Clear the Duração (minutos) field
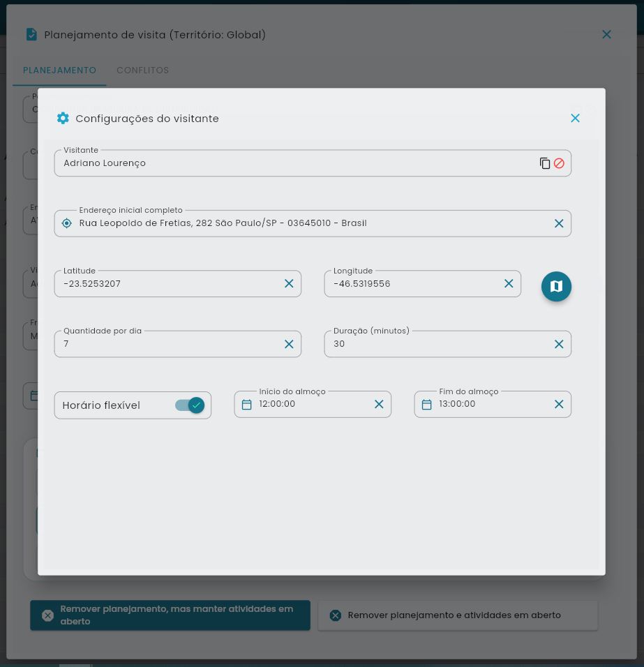 tap(559, 343)
